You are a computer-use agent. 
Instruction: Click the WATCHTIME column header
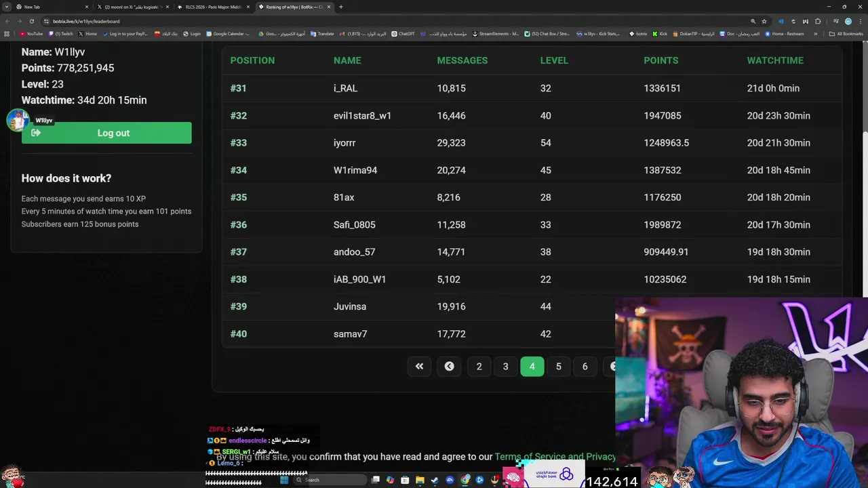coord(775,60)
